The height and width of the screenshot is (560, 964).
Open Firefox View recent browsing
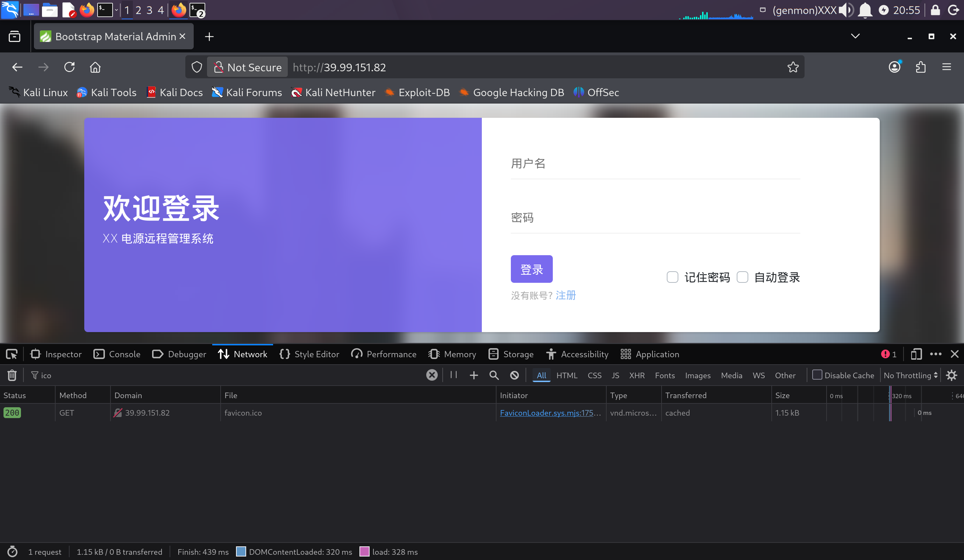coord(15,36)
